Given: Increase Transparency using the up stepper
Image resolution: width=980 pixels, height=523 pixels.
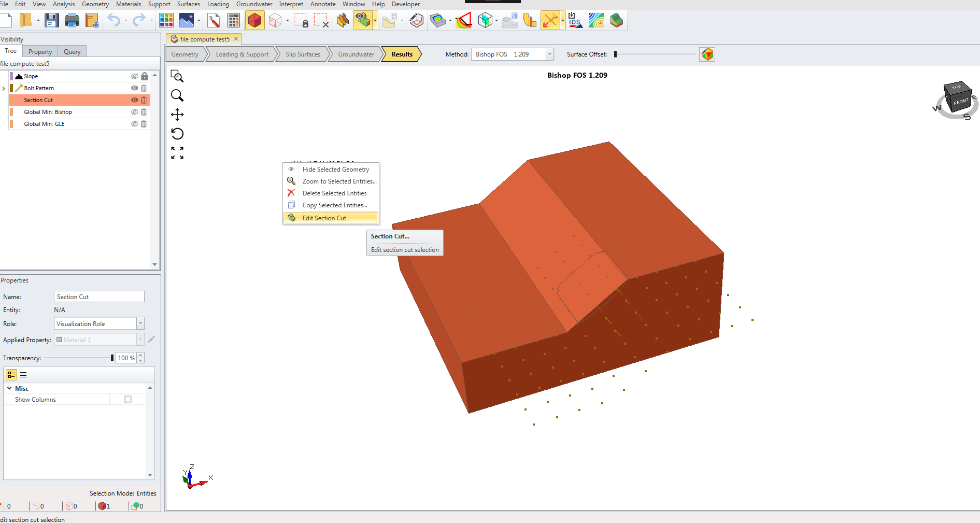Looking at the screenshot, I should click(140, 355).
